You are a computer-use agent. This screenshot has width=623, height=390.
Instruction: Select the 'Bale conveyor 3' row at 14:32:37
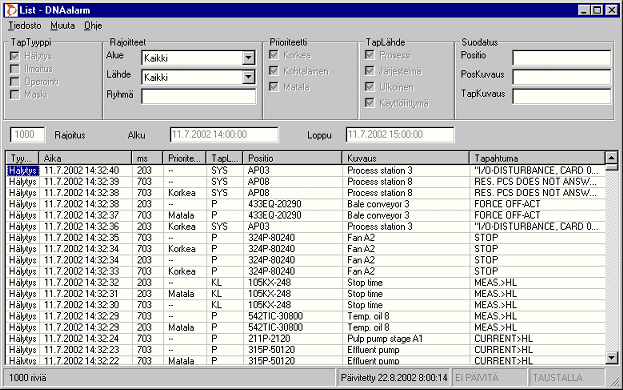pyautogui.click(x=306, y=215)
